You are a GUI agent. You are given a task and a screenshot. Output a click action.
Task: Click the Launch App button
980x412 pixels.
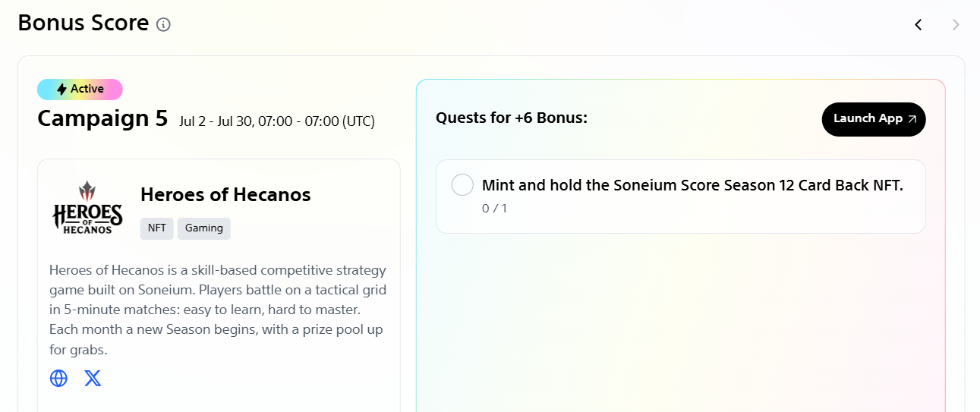coord(874,119)
